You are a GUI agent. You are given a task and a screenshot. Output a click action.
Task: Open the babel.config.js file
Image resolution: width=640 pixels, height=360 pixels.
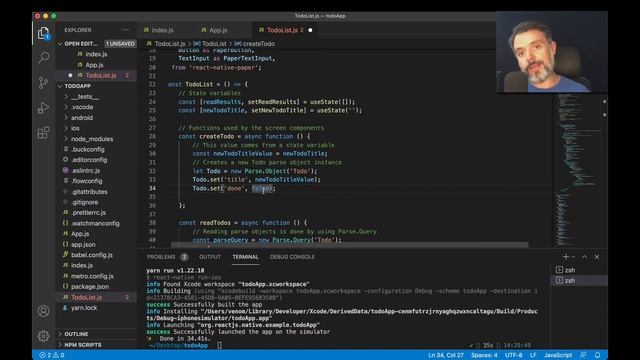coord(96,255)
